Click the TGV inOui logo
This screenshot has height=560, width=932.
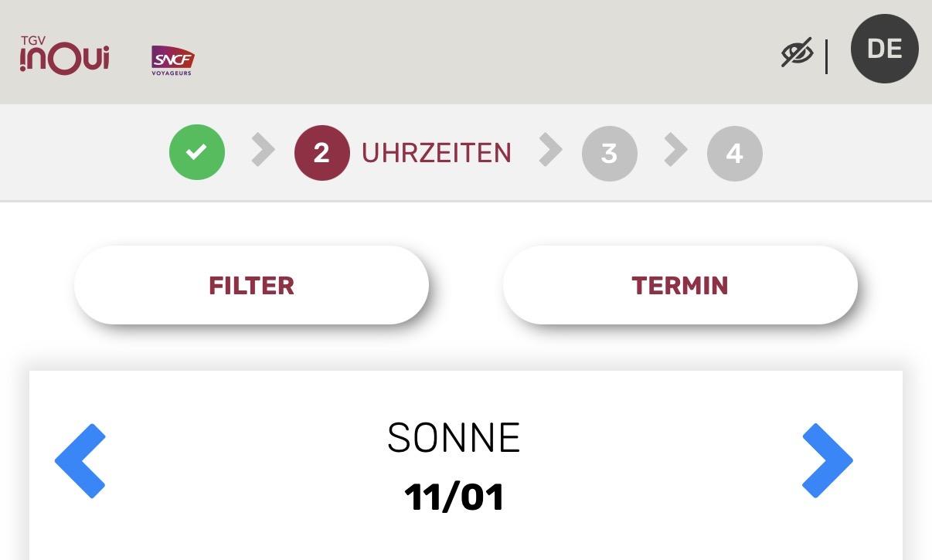pyautogui.click(x=64, y=56)
